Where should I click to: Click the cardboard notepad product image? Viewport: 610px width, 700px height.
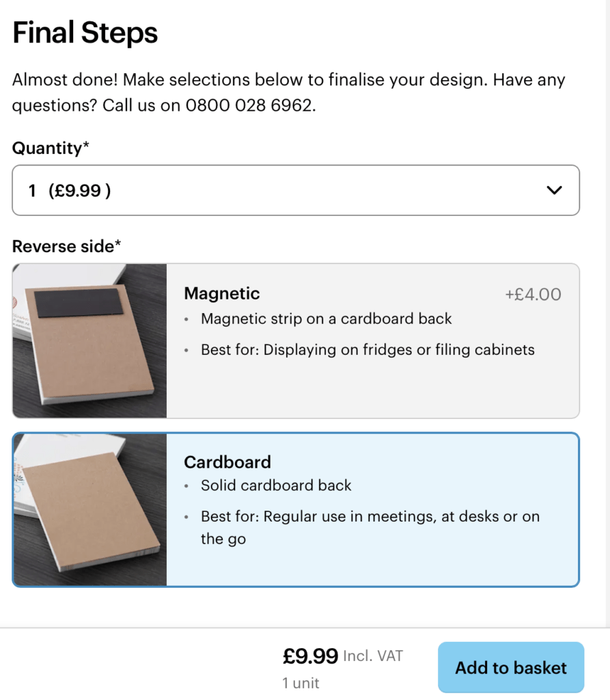(90, 509)
